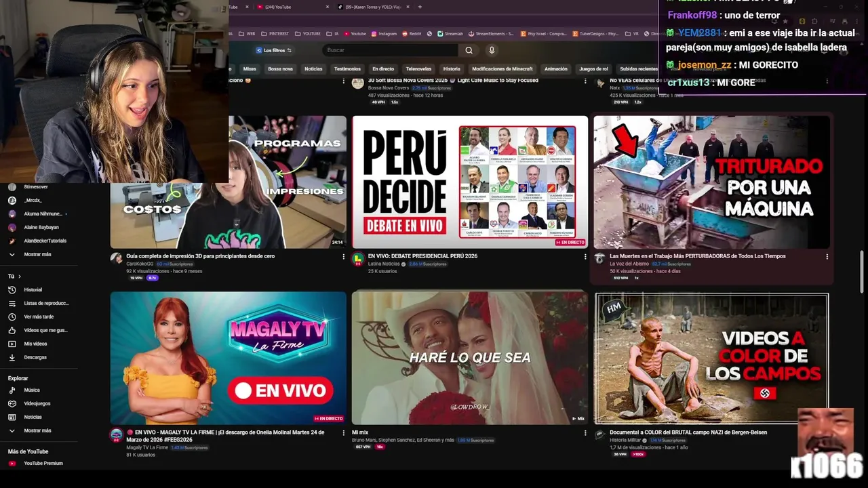
Task: Open the Etsy Israel bookmark
Action: click(545, 33)
